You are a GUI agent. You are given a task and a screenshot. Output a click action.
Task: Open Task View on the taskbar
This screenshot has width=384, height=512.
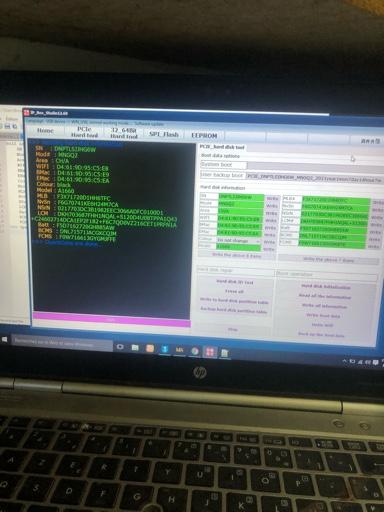[x=120, y=347]
